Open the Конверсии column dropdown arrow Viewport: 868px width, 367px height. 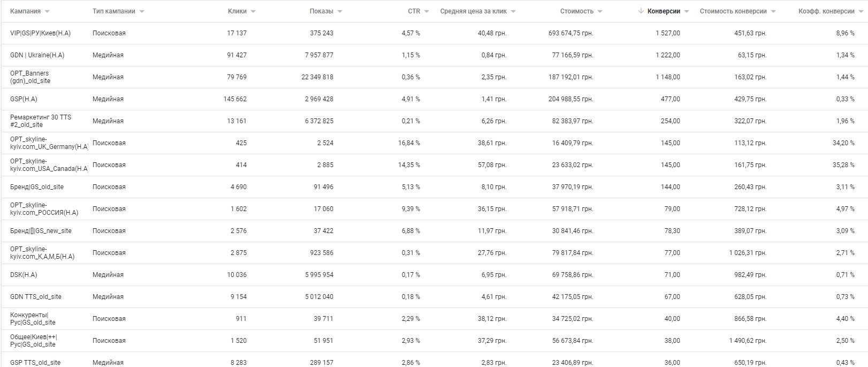pos(687,12)
